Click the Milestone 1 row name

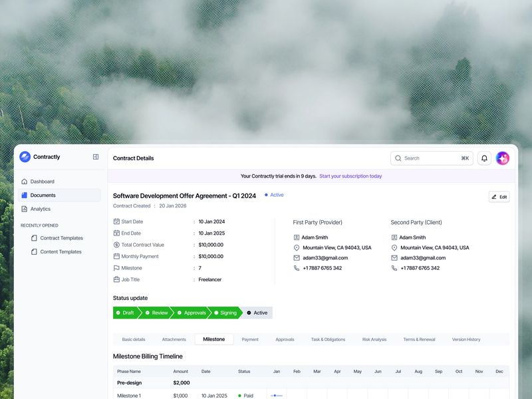[128, 396]
